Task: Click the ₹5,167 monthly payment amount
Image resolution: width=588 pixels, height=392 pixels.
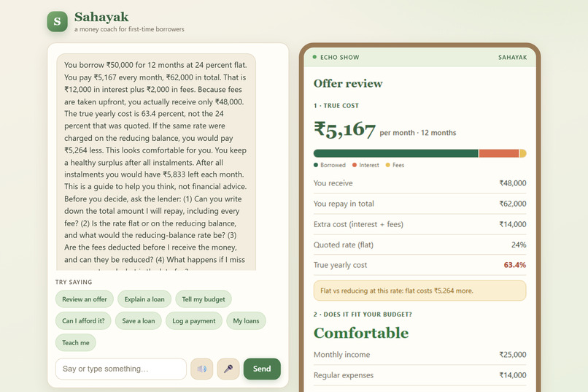Action: tap(344, 129)
